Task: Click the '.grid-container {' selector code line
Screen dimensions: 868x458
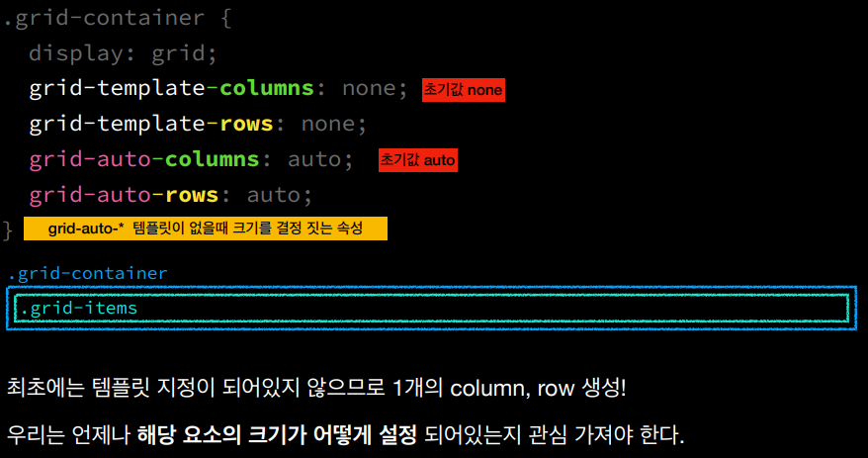Action: pos(117,18)
